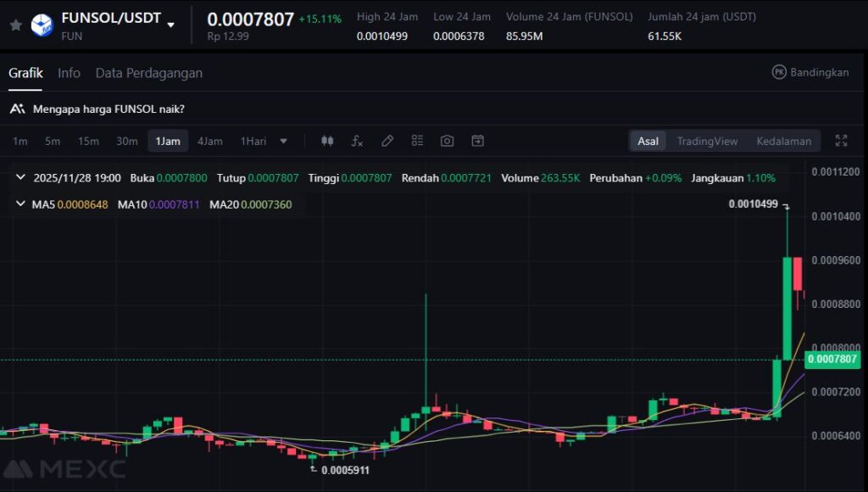Open the FUNSOL/USDT pair dropdown arrow
The width and height of the screenshot is (868, 492).
pyautogui.click(x=171, y=25)
